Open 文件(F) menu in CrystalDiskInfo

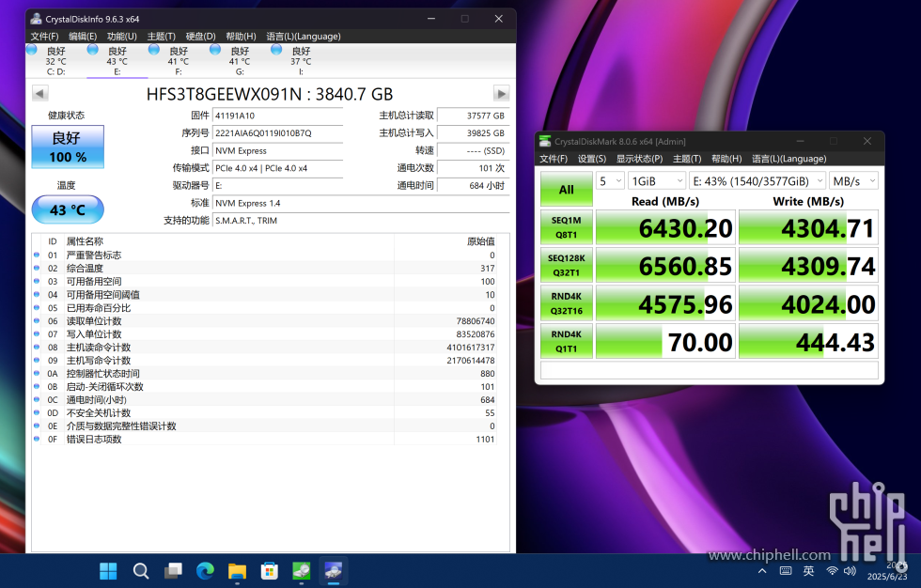45,37
